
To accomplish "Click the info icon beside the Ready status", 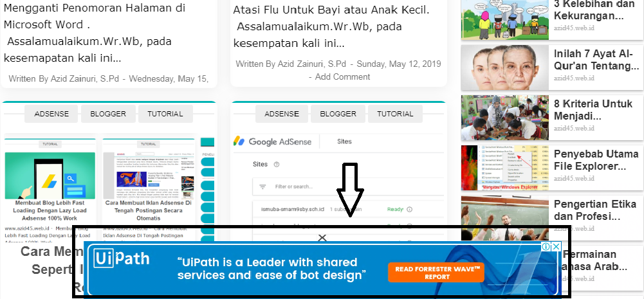I will [409, 210].
